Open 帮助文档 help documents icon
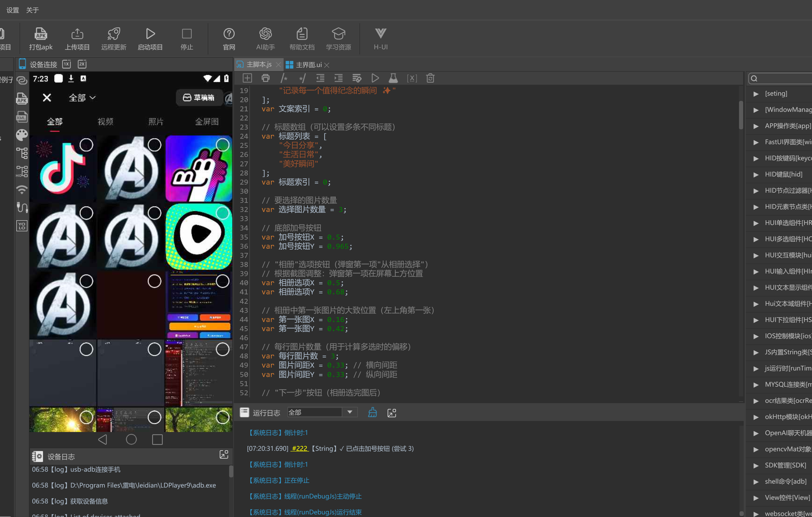This screenshot has width=812, height=517. [x=302, y=34]
